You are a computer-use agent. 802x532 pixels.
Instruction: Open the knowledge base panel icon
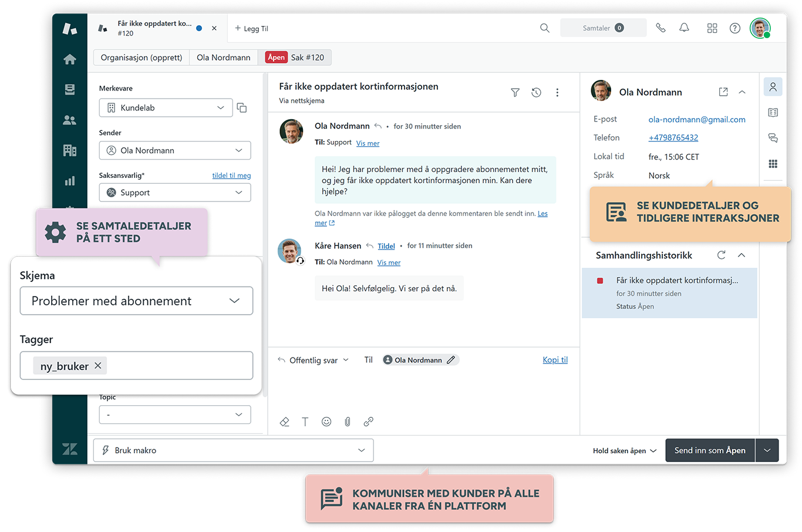click(x=773, y=113)
